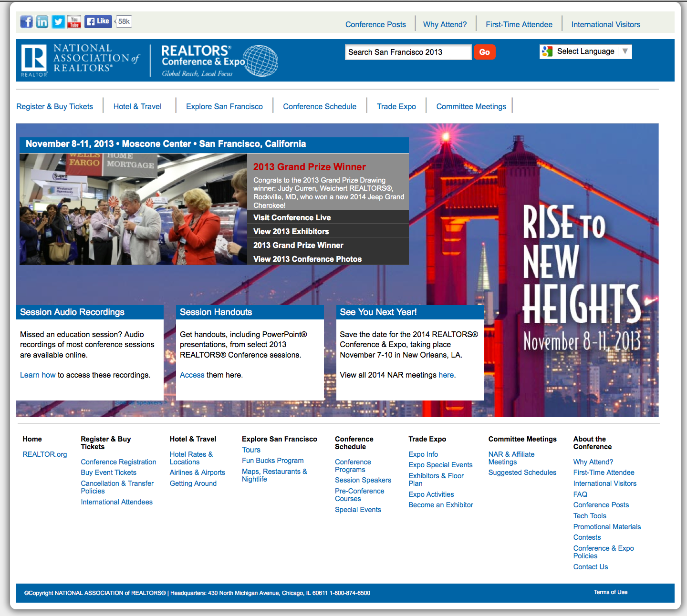Open International Attendees footer link
The image size is (687, 616).
pyautogui.click(x=116, y=502)
